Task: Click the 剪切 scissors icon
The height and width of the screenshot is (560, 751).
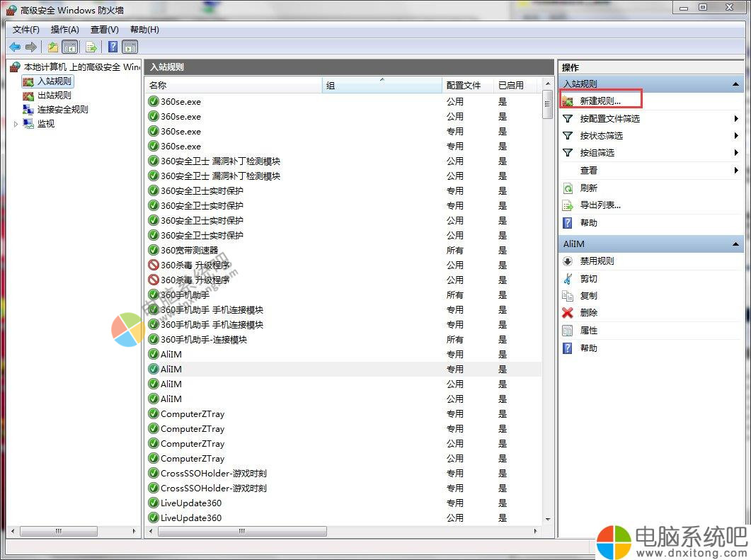Action: pos(568,279)
